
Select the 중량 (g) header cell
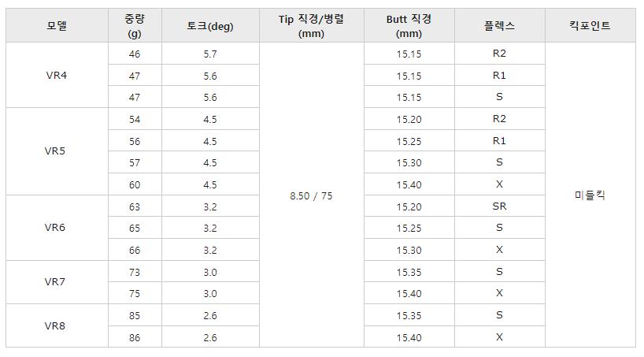tap(134, 26)
